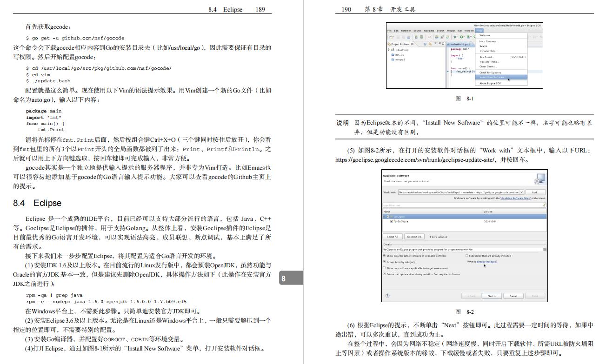
Task: Click the Print icon on the Eclipse toolbar
Action: coord(408,37)
